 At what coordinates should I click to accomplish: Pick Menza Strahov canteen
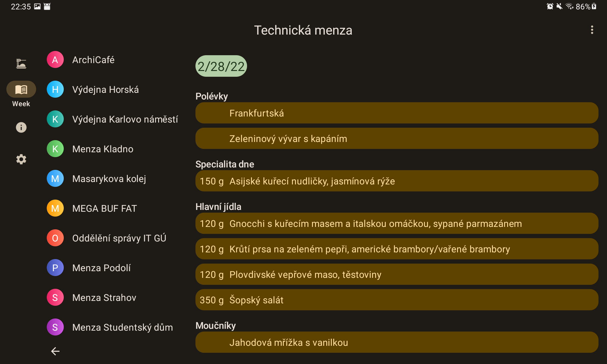click(104, 298)
